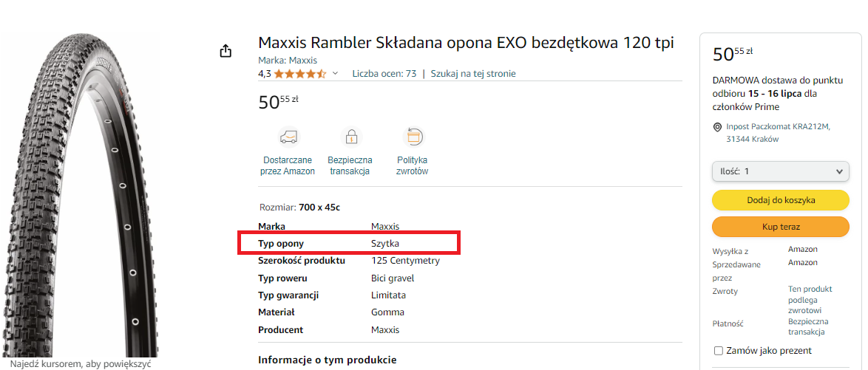Viewport: 868px width, 370px height.
Task: Click the 'Szukaj na tej stronie' link
Action: [x=473, y=74]
